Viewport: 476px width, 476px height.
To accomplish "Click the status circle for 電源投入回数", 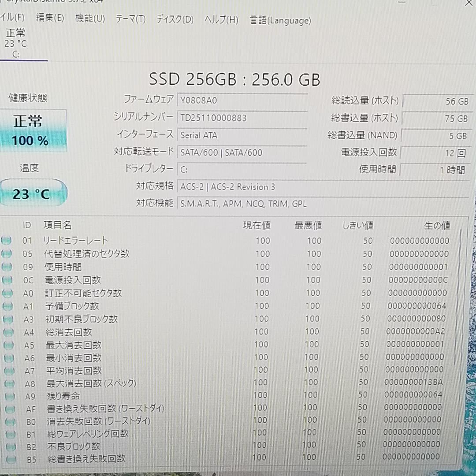I will click(x=7, y=280).
